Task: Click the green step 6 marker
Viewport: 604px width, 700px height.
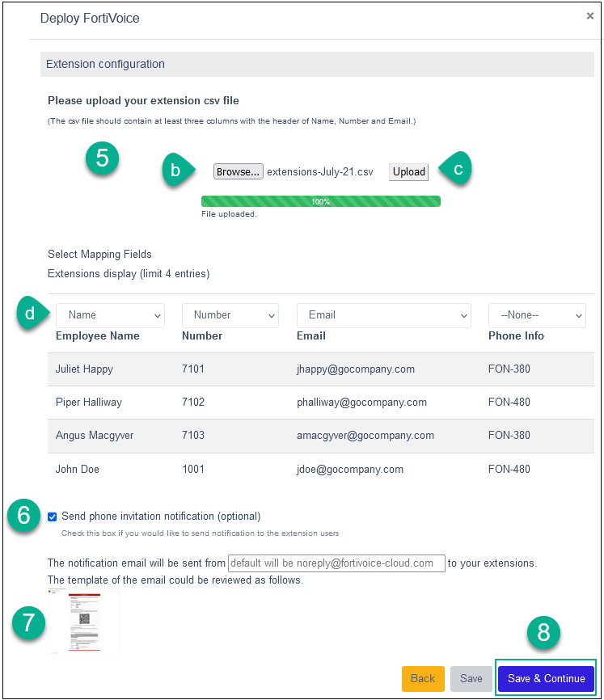Action: pos(24,516)
